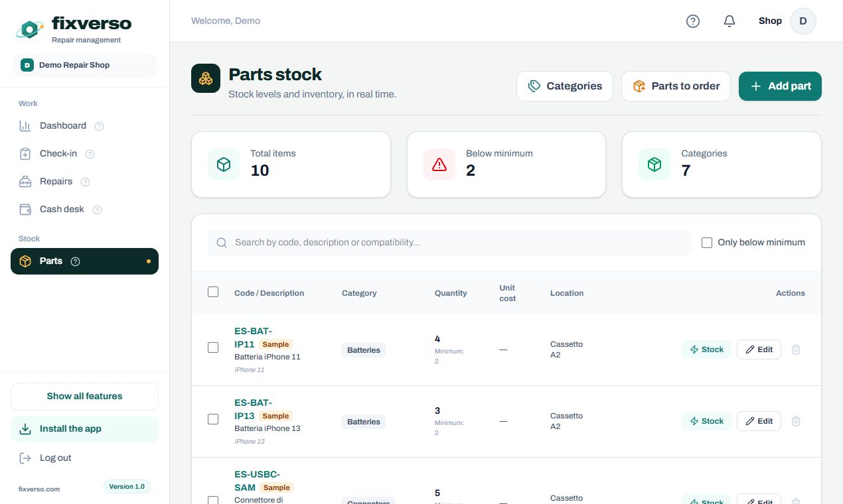Image resolution: width=843 pixels, height=504 pixels.
Task: Click the help icon next to Check-in
Action: [x=90, y=154]
